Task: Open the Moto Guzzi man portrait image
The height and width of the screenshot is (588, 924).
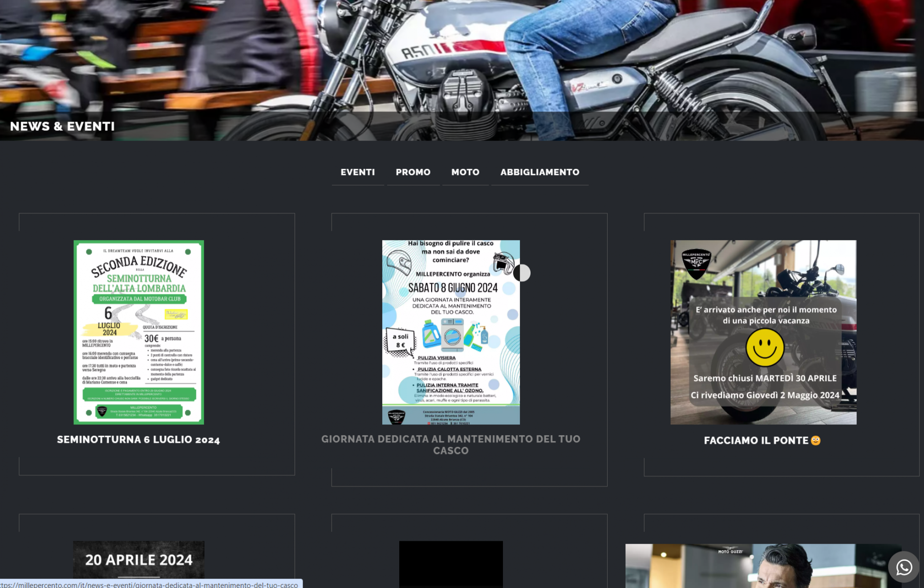Action: (763, 566)
